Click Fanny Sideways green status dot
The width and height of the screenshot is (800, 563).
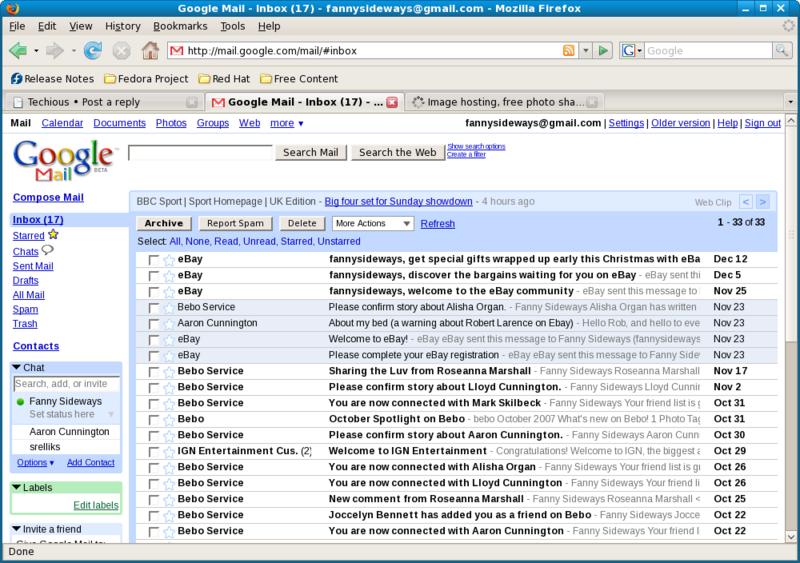20,402
